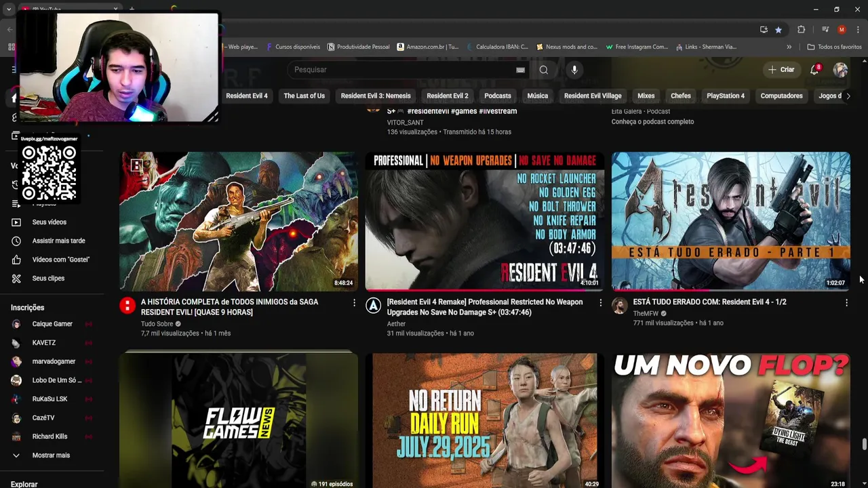The image size is (868, 488).
Task: Open the Cursos disponíveis bookmark
Action: 293,47
